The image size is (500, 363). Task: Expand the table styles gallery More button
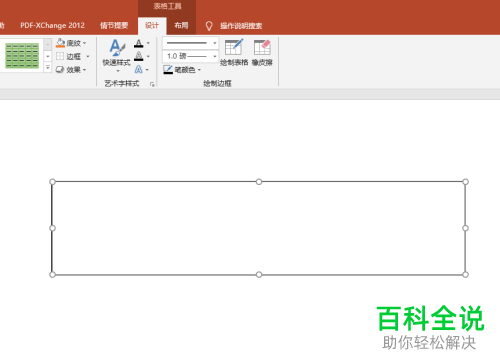48,68
